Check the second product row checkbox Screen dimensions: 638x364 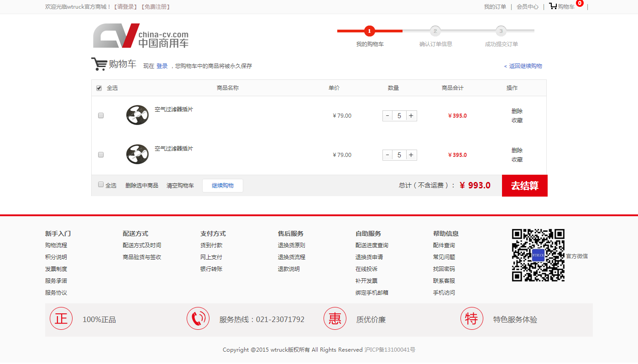click(101, 155)
